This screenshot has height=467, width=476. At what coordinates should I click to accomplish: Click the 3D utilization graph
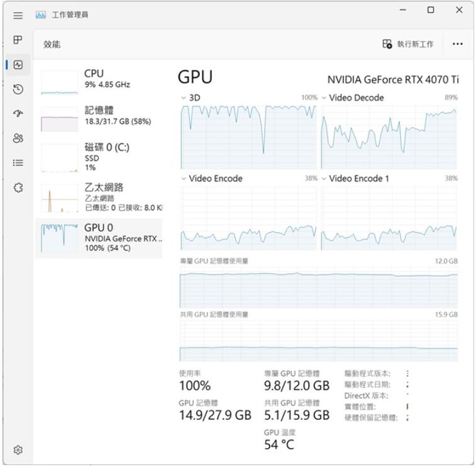point(248,137)
